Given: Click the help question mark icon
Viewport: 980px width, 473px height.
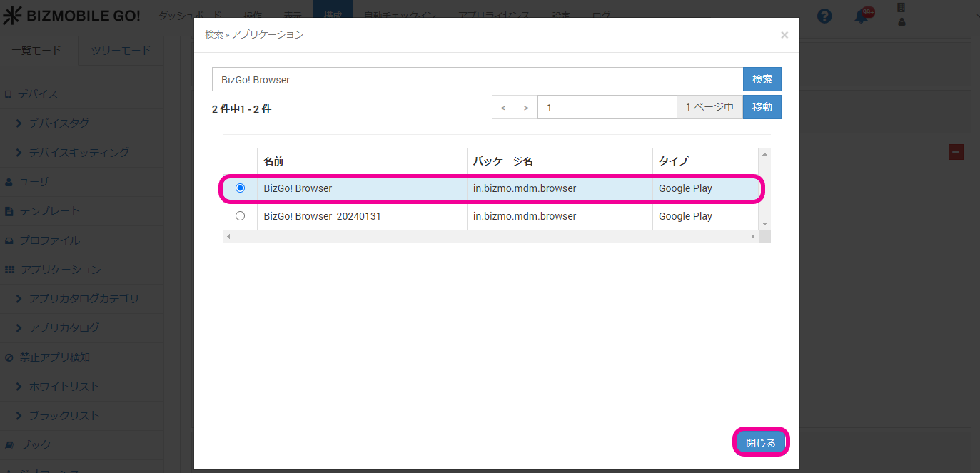Looking at the screenshot, I should pyautogui.click(x=824, y=16).
